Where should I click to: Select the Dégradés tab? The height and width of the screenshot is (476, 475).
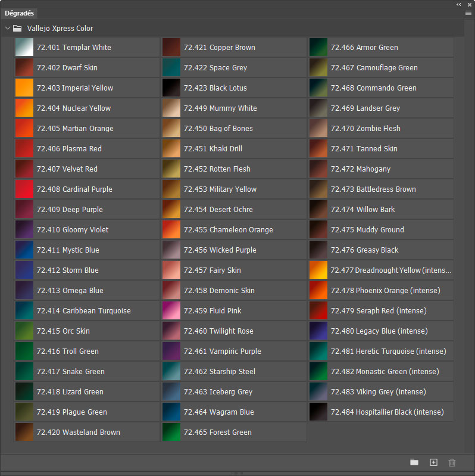point(20,13)
